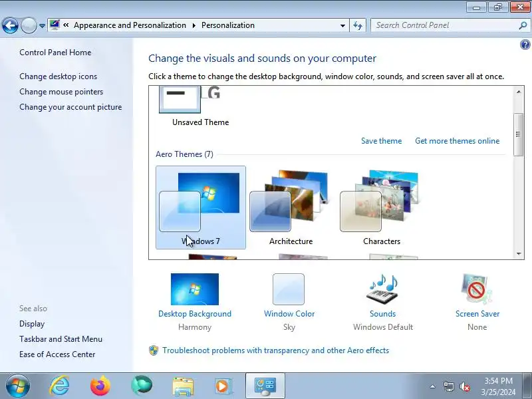
Task: Open the green swirl app on taskbar
Action: click(142, 386)
